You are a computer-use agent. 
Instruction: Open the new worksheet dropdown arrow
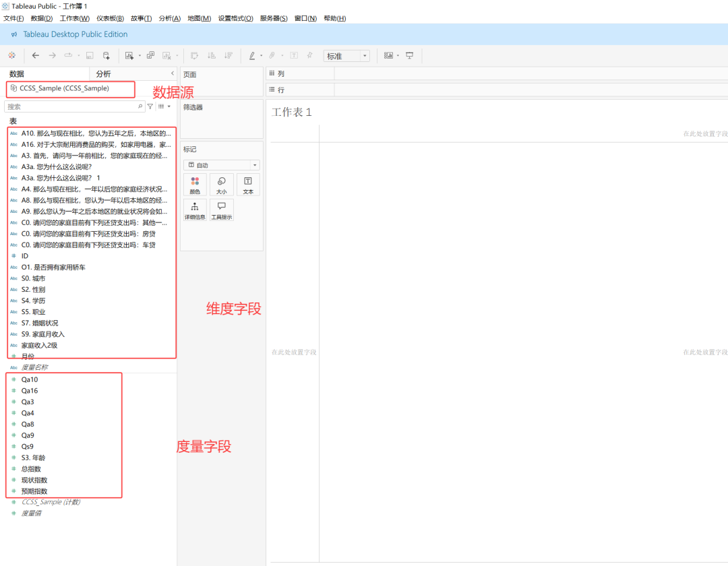coord(140,56)
